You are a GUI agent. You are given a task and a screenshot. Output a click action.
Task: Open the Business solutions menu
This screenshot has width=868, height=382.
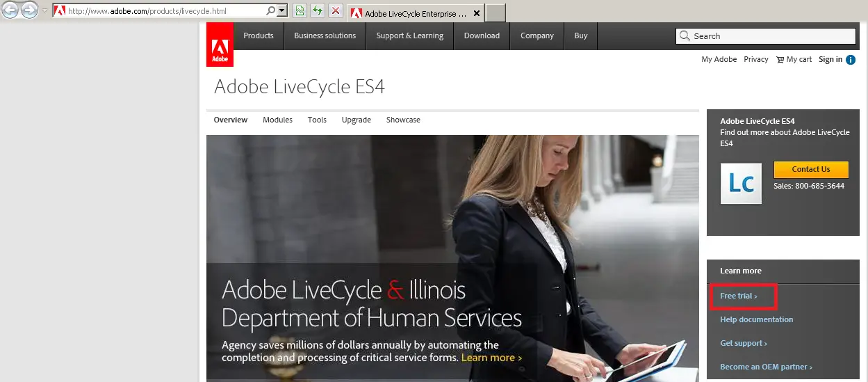tap(325, 36)
